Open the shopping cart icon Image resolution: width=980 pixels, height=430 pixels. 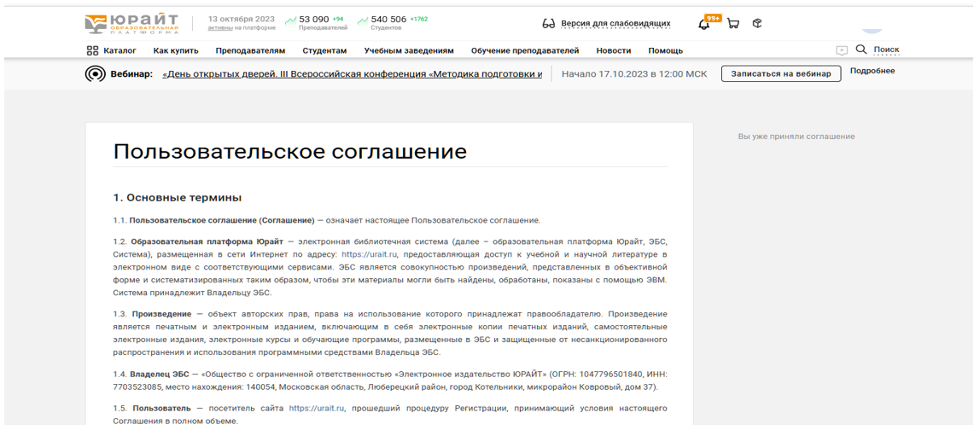tap(733, 24)
